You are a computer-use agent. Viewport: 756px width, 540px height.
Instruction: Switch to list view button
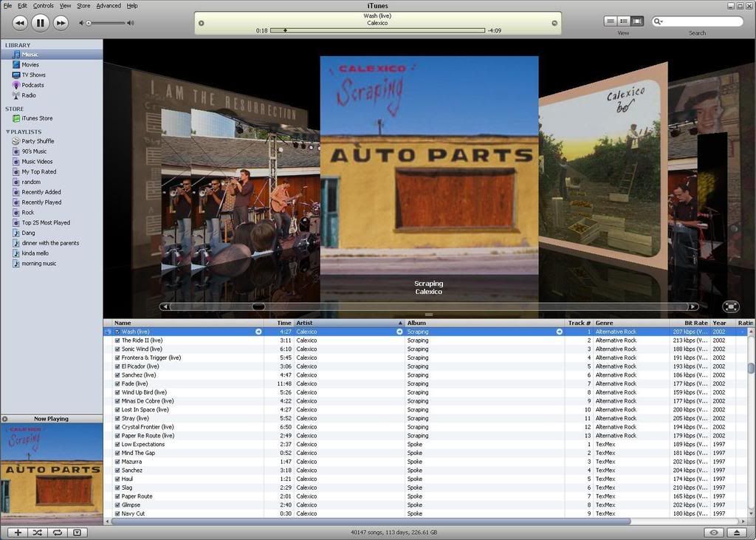(x=611, y=21)
